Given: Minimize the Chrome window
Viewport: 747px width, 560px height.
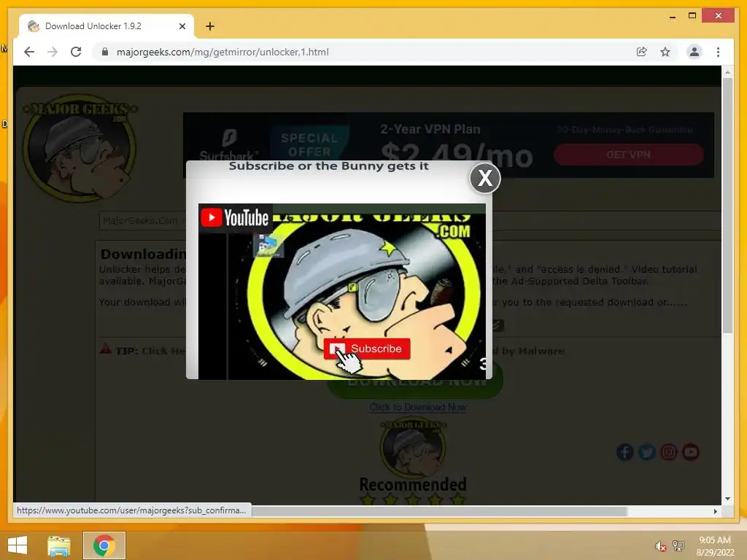Looking at the screenshot, I should coord(672,17).
